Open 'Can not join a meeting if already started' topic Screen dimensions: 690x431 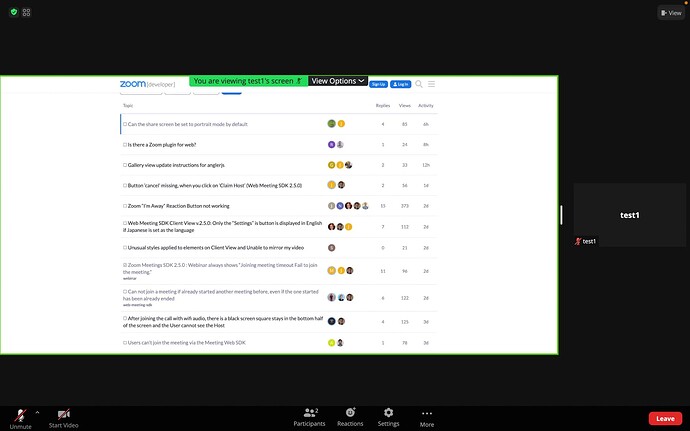point(220,295)
